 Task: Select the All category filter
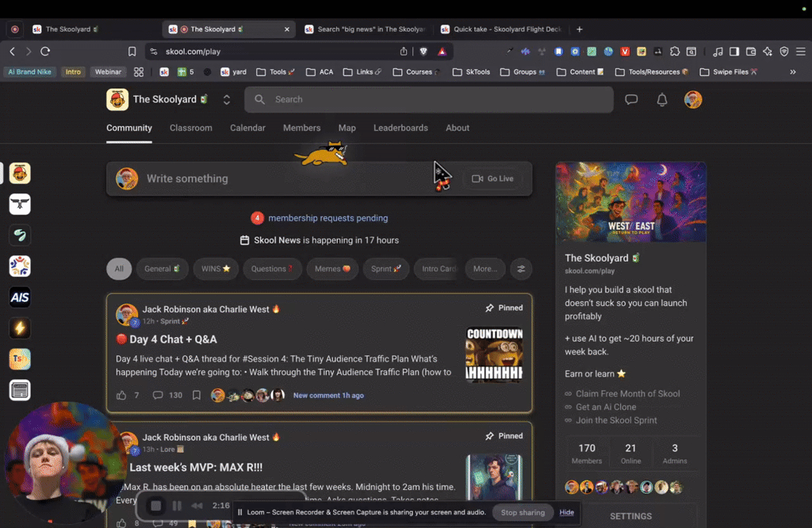119,269
